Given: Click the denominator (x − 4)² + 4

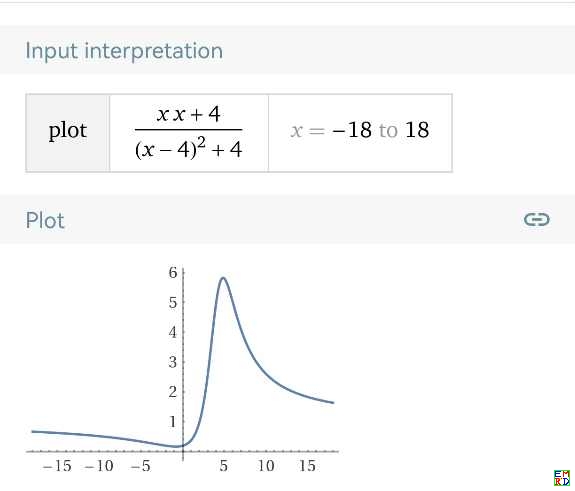Looking at the screenshot, I should click(188, 149).
